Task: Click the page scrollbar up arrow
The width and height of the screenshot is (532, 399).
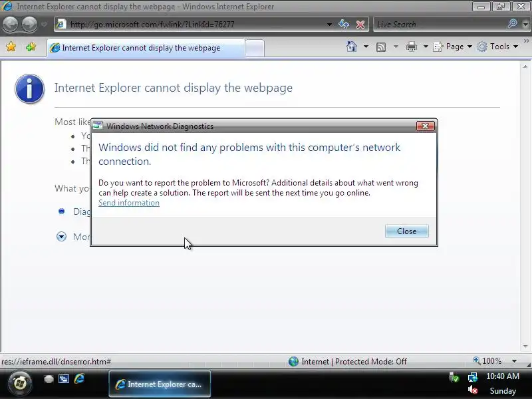Action: 525,67
